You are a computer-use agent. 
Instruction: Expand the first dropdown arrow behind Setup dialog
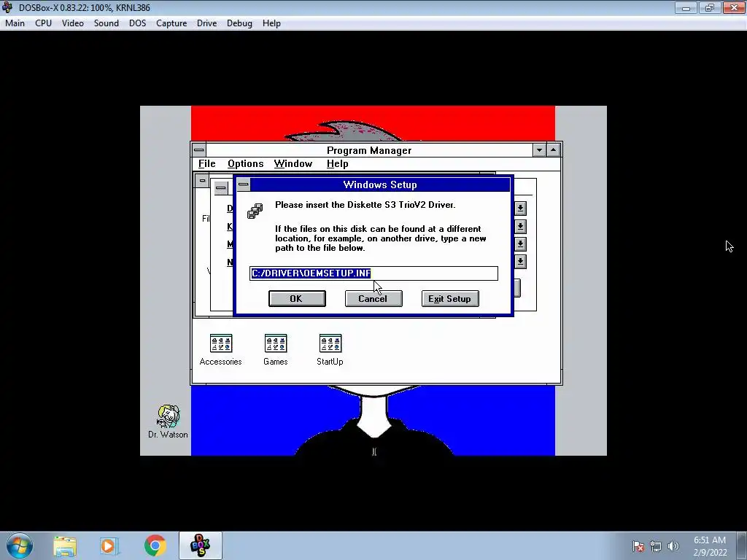(520, 208)
